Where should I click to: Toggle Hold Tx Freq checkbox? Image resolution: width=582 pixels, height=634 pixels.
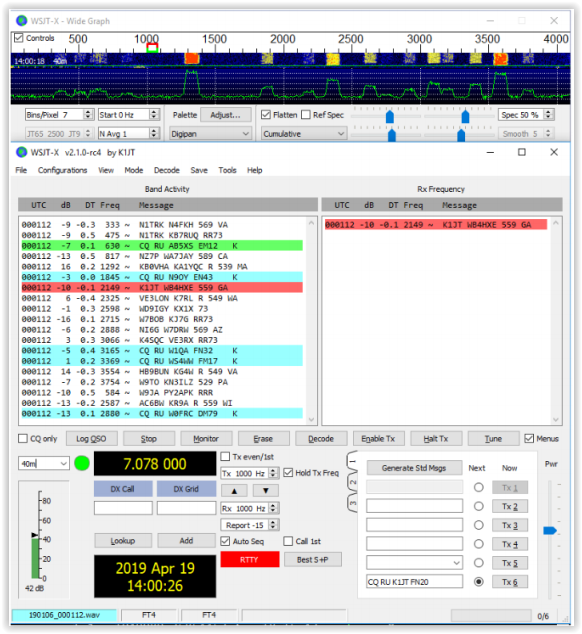288,473
